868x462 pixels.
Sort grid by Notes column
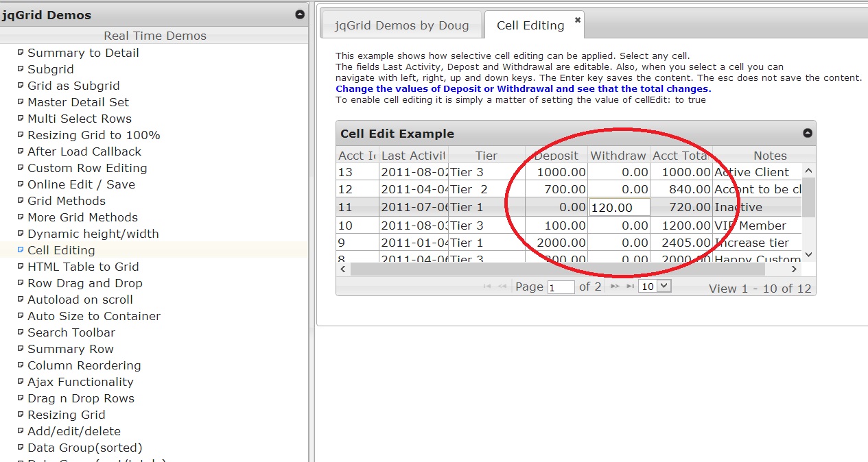click(x=770, y=156)
